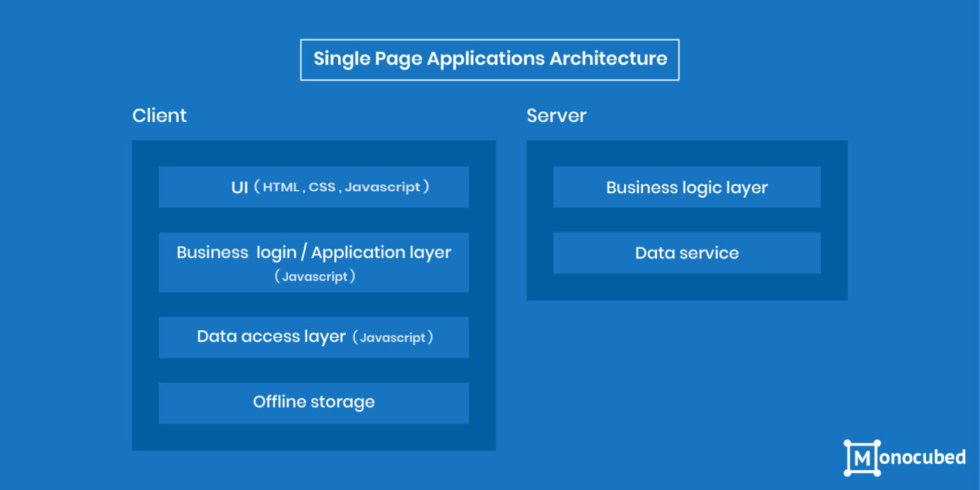Open the Business logic layer block

point(687,187)
